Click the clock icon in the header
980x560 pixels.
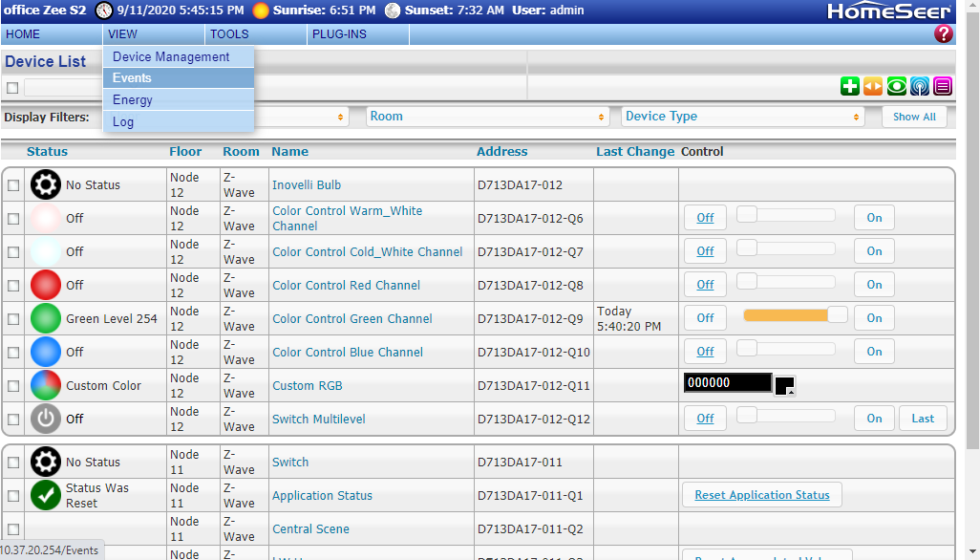click(104, 11)
